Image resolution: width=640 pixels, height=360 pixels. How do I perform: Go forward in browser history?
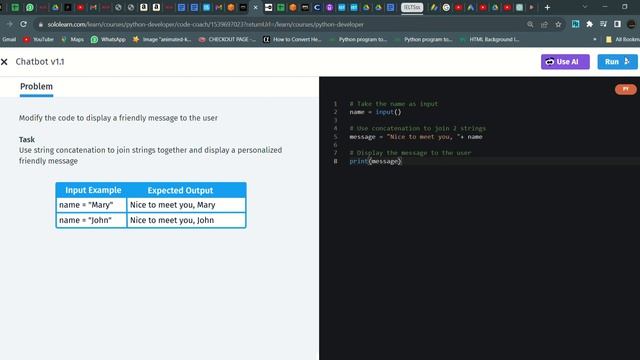(x=9, y=24)
